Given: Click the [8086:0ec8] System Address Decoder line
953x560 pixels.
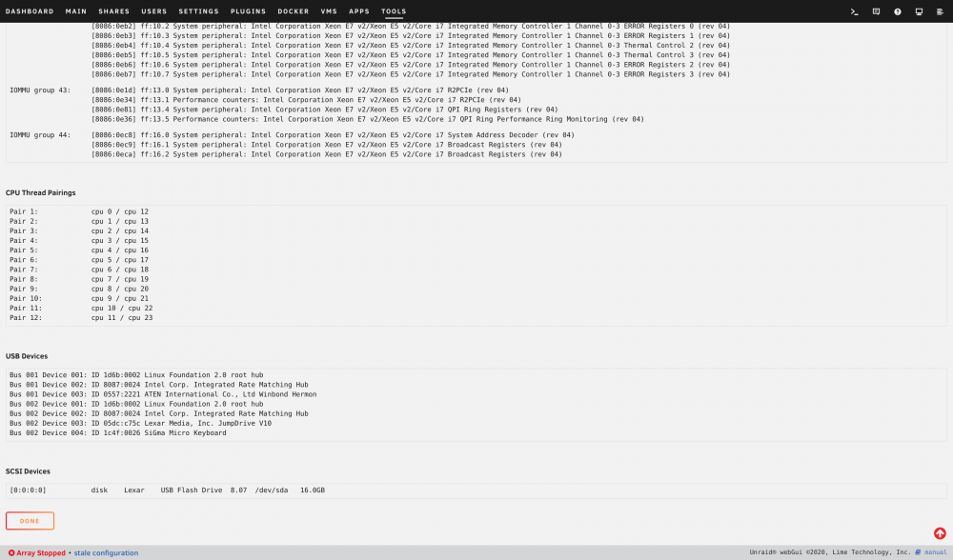Looking at the screenshot, I should [x=333, y=135].
